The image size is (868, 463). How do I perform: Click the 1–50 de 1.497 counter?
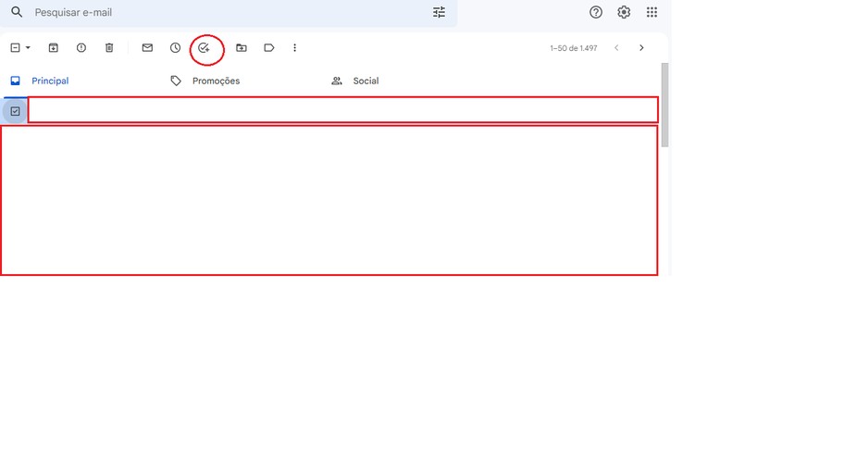pyautogui.click(x=574, y=48)
